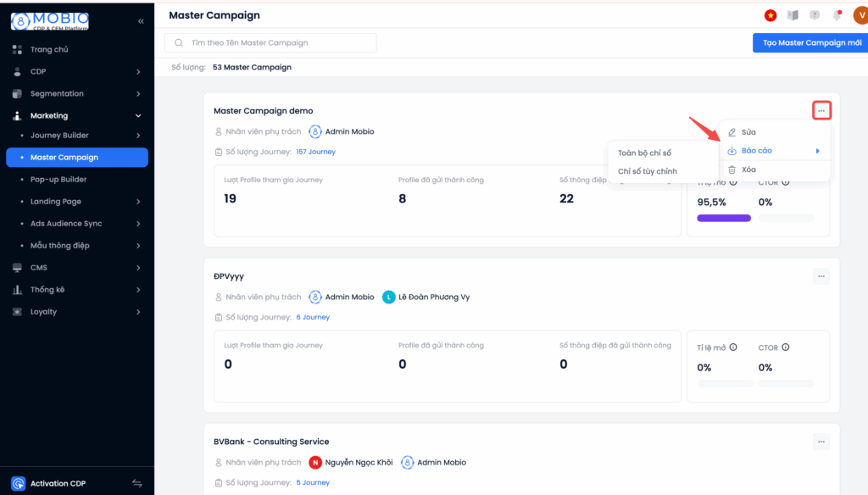Choose Chỉ số tùy chỉnh report option
Viewport: 868px width, 495px height.
[x=647, y=171]
